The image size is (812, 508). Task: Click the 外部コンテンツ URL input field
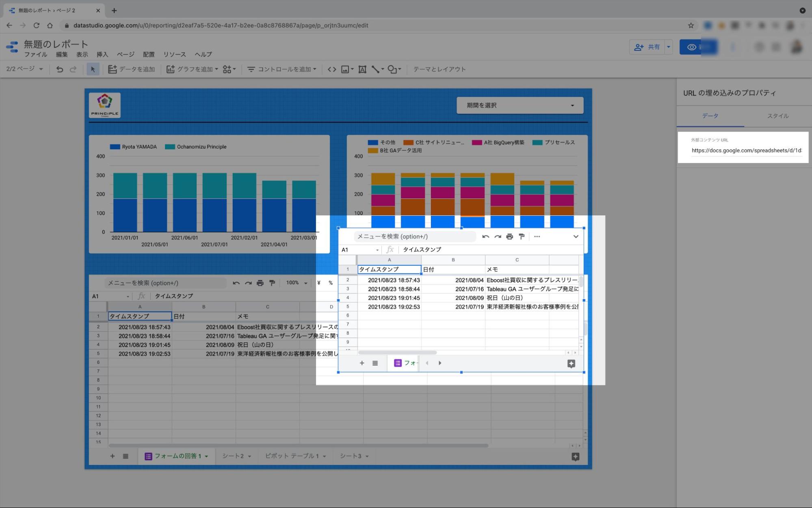click(x=746, y=150)
